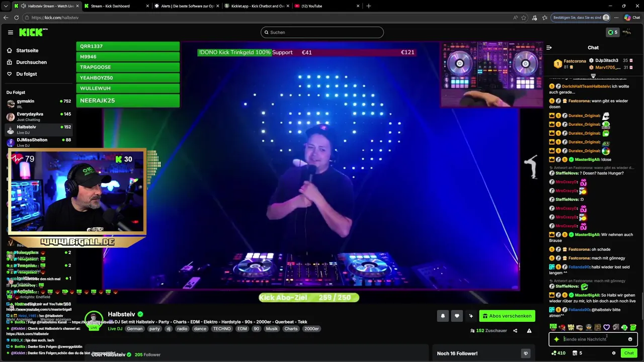The image size is (644, 362).
Task: Click the green Chat send button
Action: click(629, 353)
